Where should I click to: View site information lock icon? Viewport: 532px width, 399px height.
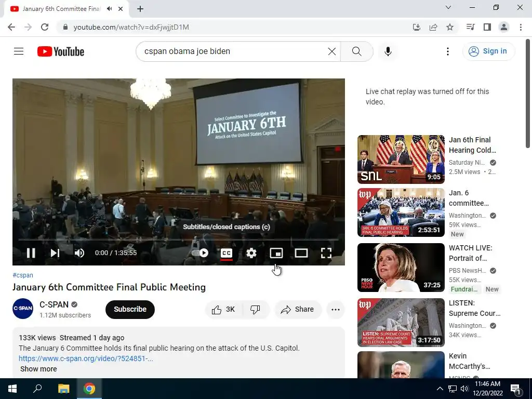(x=65, y=27)
